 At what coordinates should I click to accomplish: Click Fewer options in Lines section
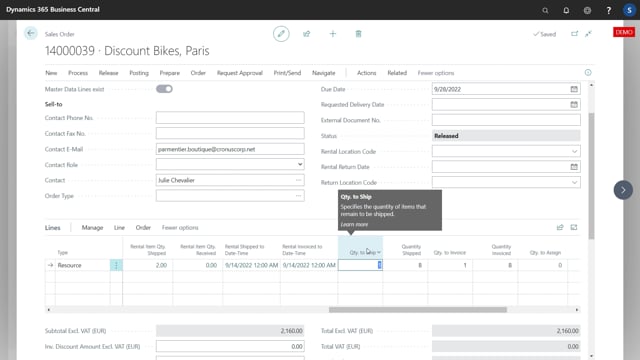pyautogui.click(x=180, y=227)
